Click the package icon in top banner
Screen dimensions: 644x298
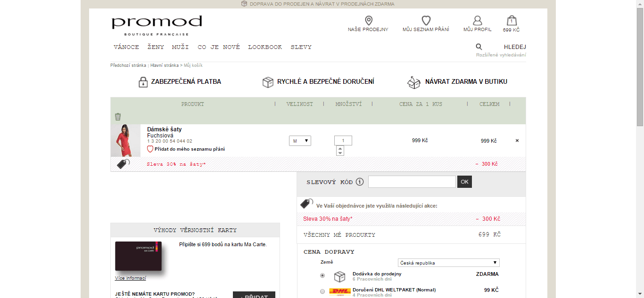click(244, 4)
